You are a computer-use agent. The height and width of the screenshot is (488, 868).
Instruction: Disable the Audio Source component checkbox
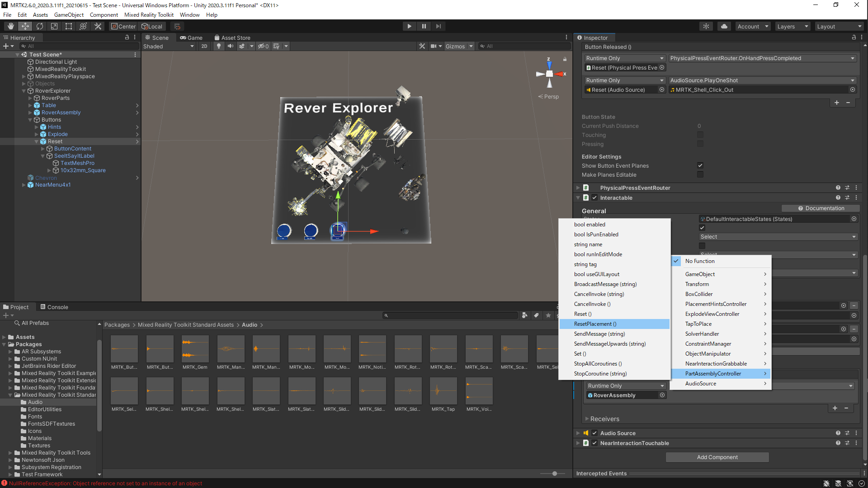click(x=594, y=433)
